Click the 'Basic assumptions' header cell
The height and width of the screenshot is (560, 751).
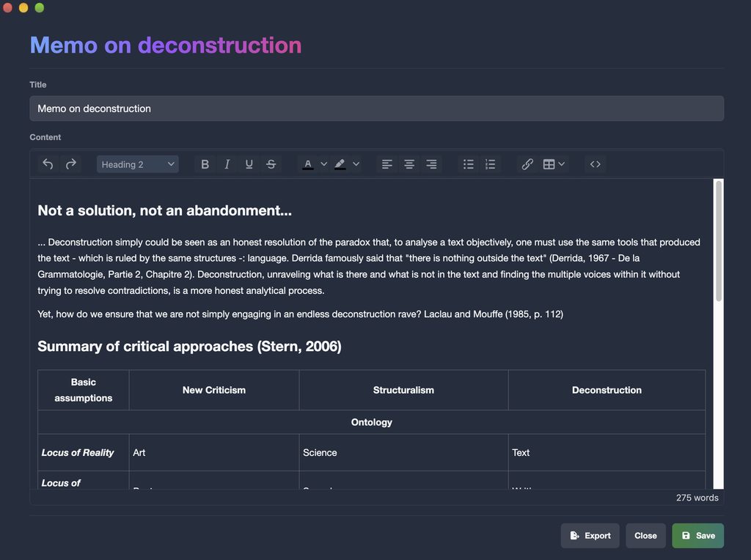(x=84, y=390)
